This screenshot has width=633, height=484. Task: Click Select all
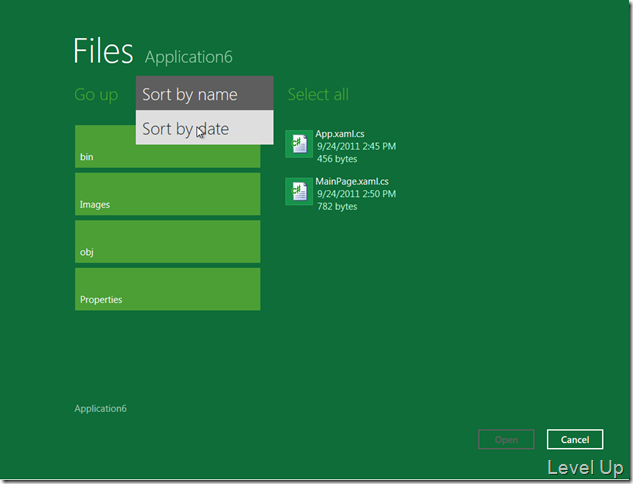tap(318, 94)
